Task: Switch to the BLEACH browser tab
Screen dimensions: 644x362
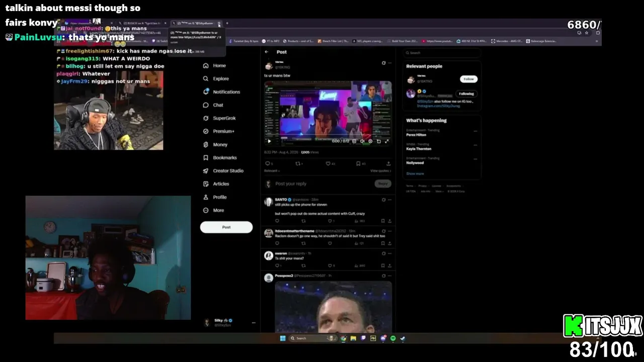Action: (x=143, y=23)
